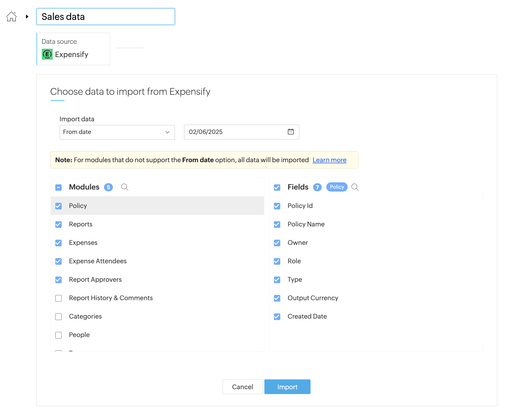Screen dimensions: 515x420
Task: Search fields using the magnifier icon
Action: coord(355,187)
